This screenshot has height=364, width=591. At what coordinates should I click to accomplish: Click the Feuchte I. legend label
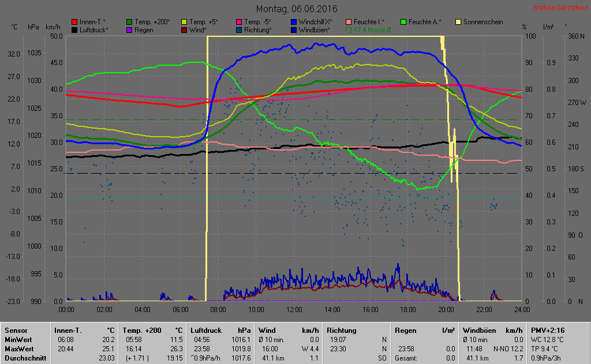click(x=369, y=22)
